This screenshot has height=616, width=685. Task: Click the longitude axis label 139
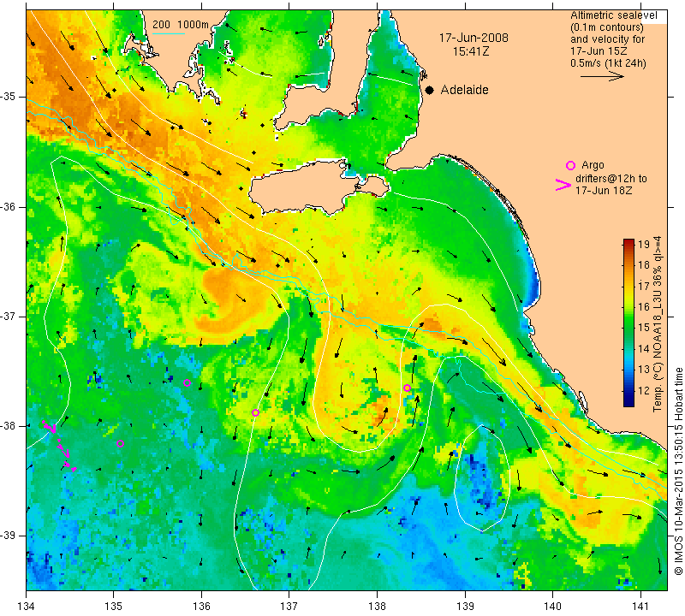pyautogui.click(x=465, y=607)
